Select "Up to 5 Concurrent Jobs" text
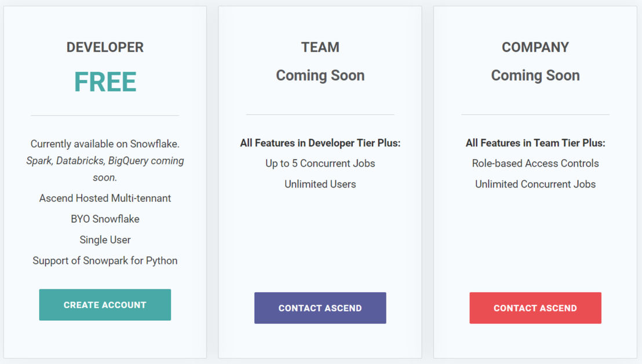The width and height of the screenshot is (642, 364). click(x=320, y=164)
